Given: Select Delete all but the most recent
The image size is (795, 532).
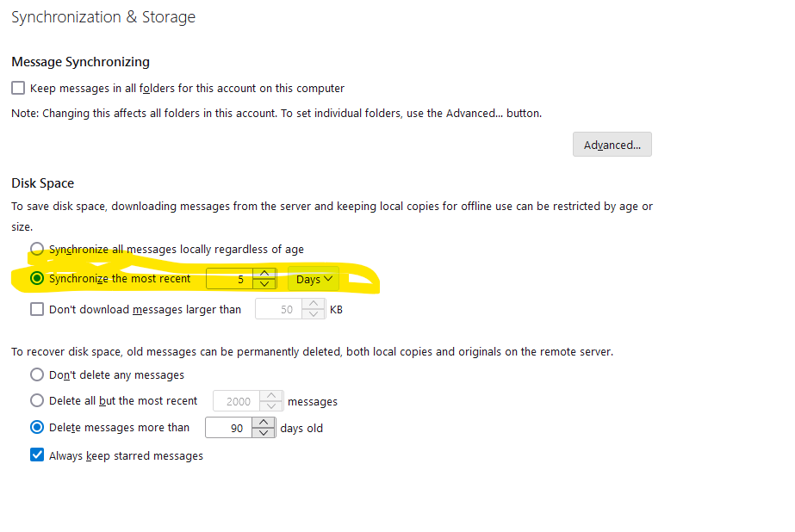Looking at the screenshot, I should click(x=37, y=400).
